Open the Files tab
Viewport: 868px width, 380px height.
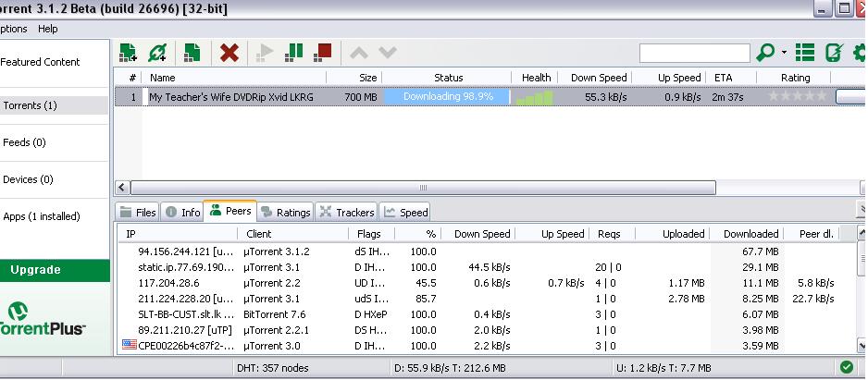pos(139,212)
